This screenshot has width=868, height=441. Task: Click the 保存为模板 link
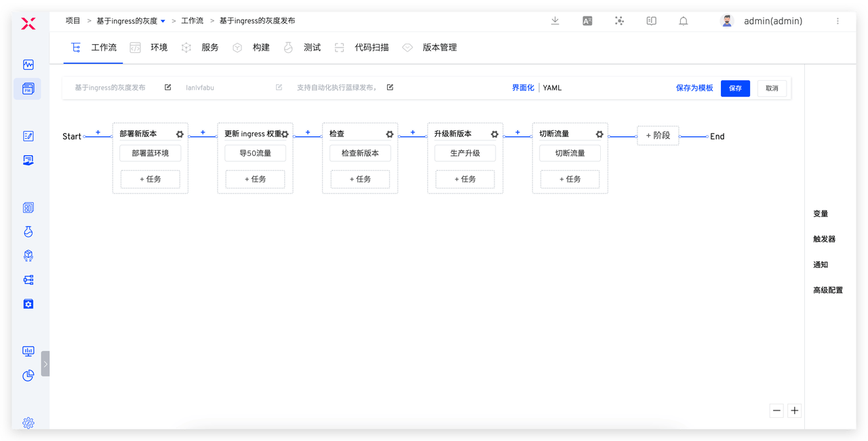(694, 88)
